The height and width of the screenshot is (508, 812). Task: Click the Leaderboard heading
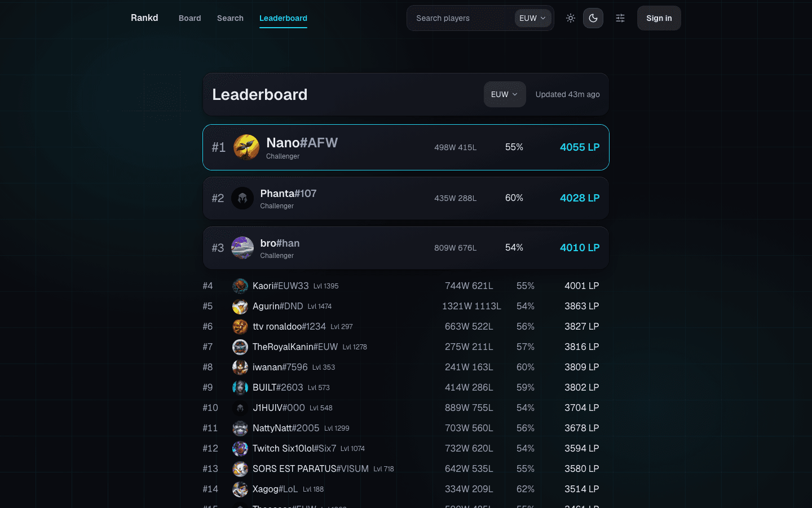(260, 94)
